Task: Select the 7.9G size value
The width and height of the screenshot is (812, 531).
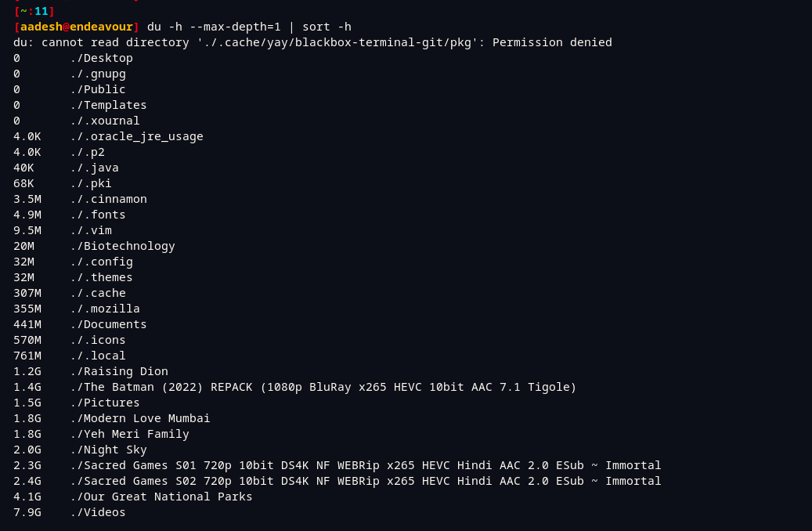Action: click(x=27, y=512)
